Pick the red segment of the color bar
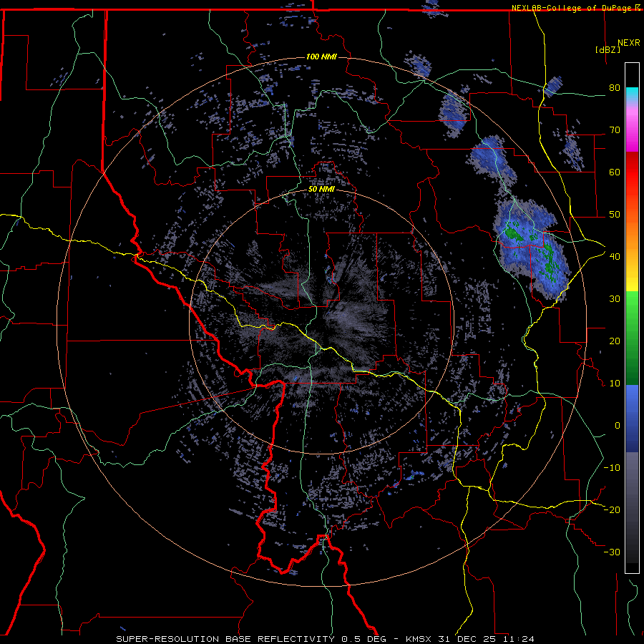 click(x=632, y=172)
